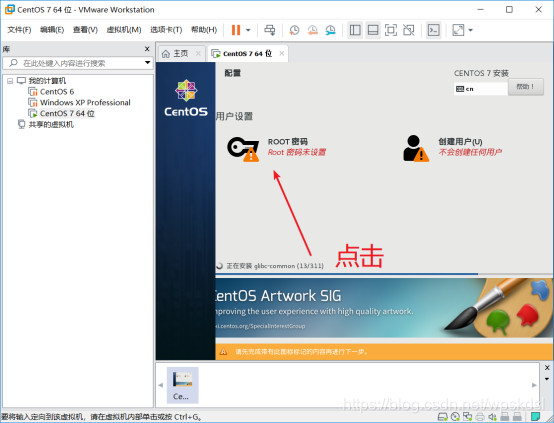
Task: Open the thumbnail bar options dropdown
Action: click(x=547, y=379)
